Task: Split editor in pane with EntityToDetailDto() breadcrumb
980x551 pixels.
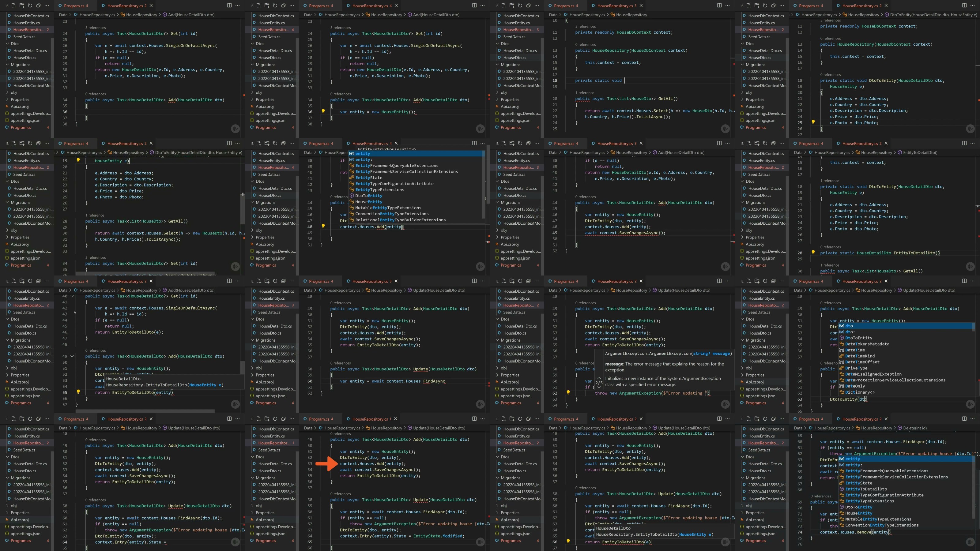Action: point(964,143)
